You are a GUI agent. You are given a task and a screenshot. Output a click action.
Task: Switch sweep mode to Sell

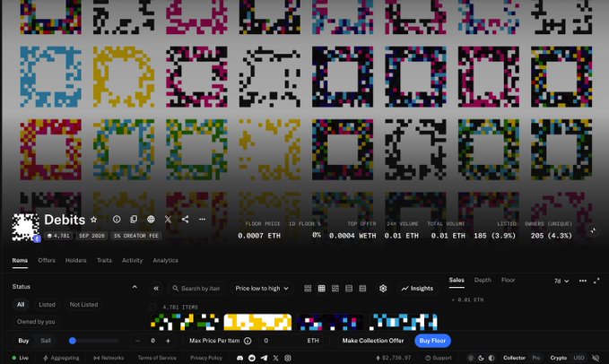(x=46, y=341)
